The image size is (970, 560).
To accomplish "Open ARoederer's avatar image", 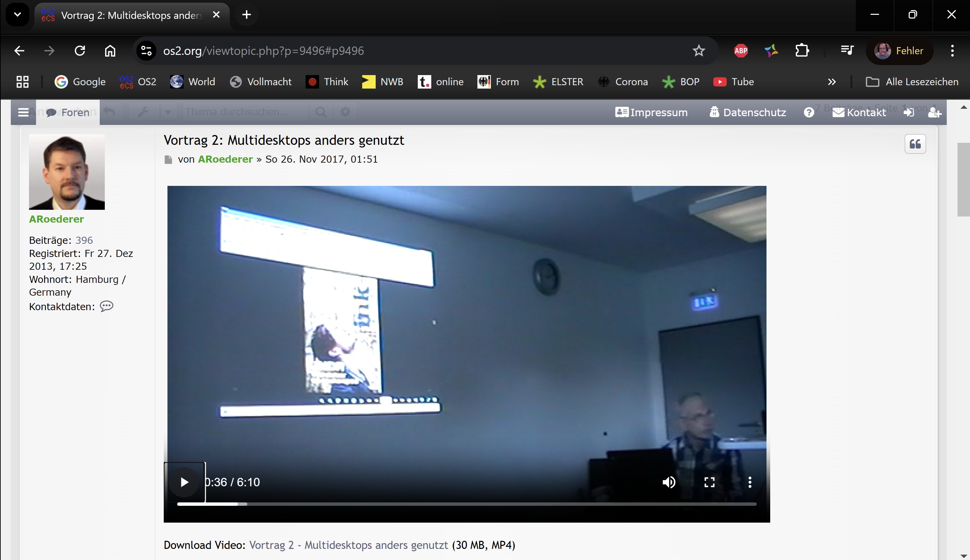I will coord(67,172).
